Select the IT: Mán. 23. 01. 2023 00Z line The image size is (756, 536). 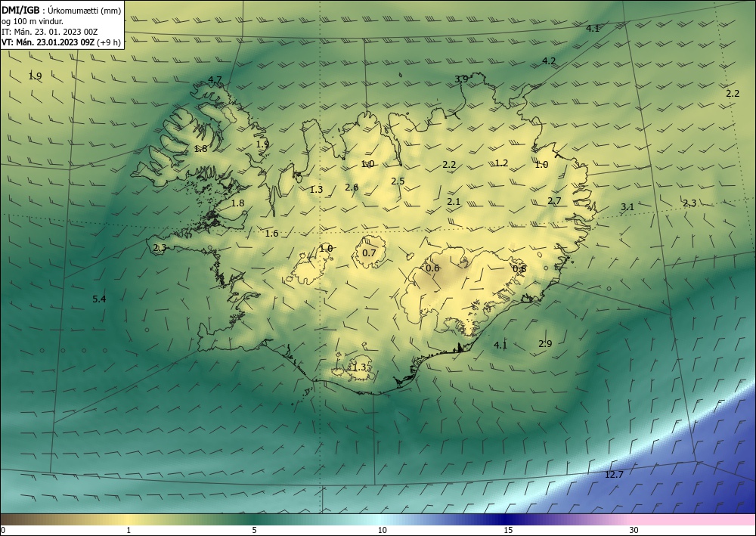tap(50, 32)
